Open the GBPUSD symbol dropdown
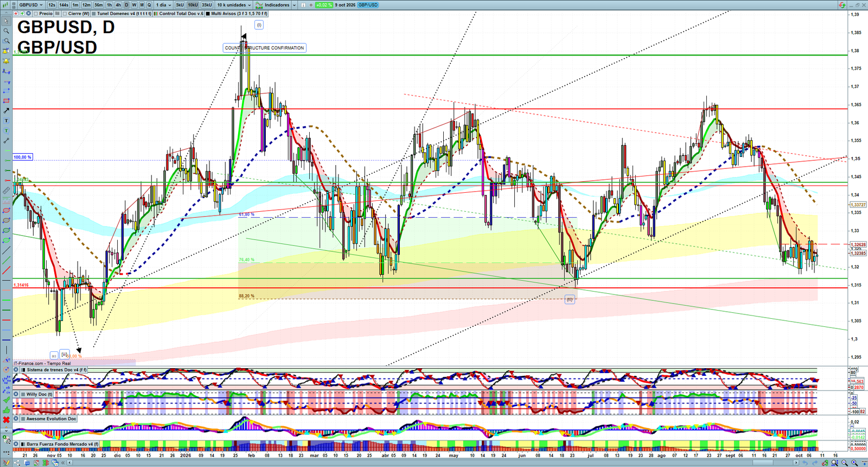 point(31,5)
